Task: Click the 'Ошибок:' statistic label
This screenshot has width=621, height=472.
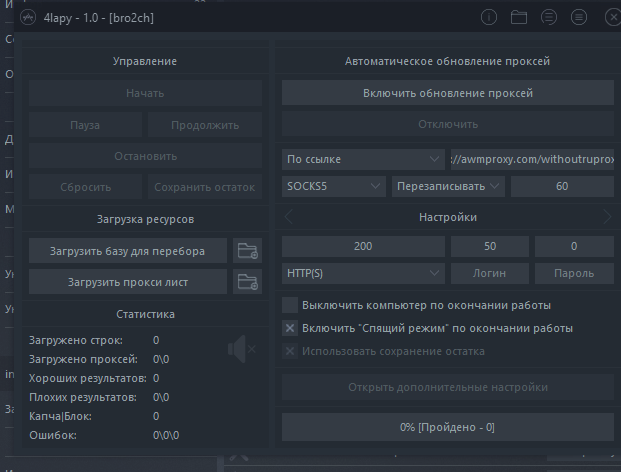Action: coord(53,435)
